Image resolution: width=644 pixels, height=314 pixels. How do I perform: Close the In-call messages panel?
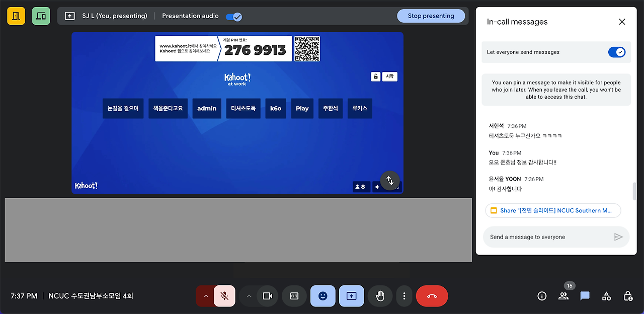(x=622, y=22)
